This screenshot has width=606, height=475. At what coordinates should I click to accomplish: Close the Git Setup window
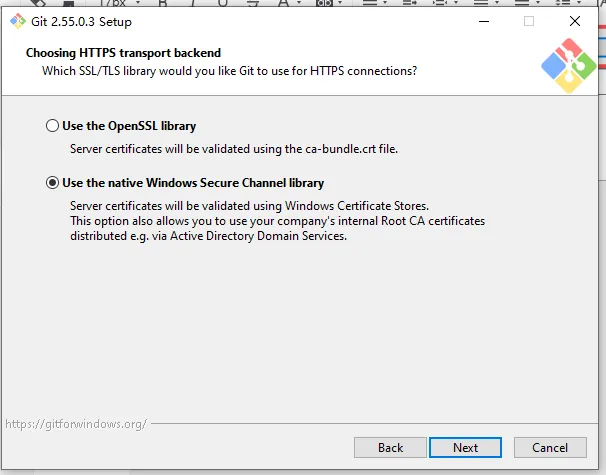(x=575, y=21)
